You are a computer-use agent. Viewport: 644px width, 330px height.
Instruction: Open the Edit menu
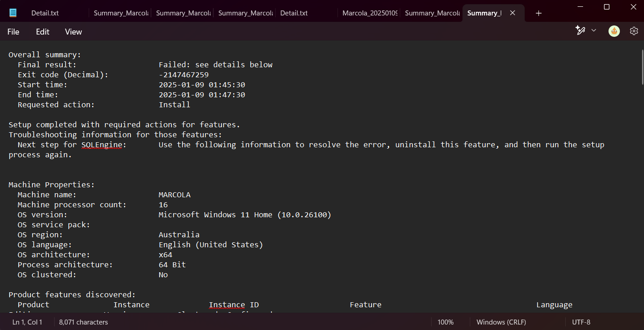[42, 31]
